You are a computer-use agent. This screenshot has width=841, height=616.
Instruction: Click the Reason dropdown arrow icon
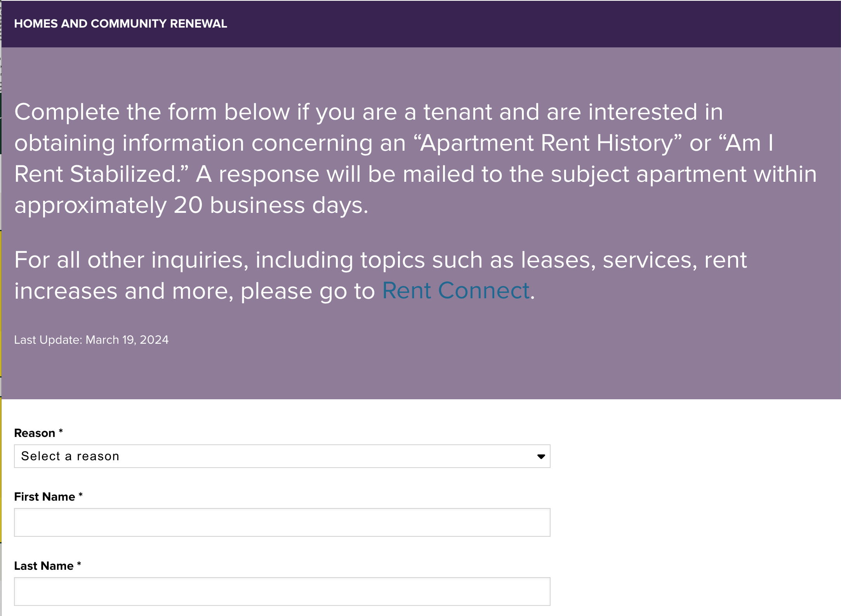pos(541,456)
